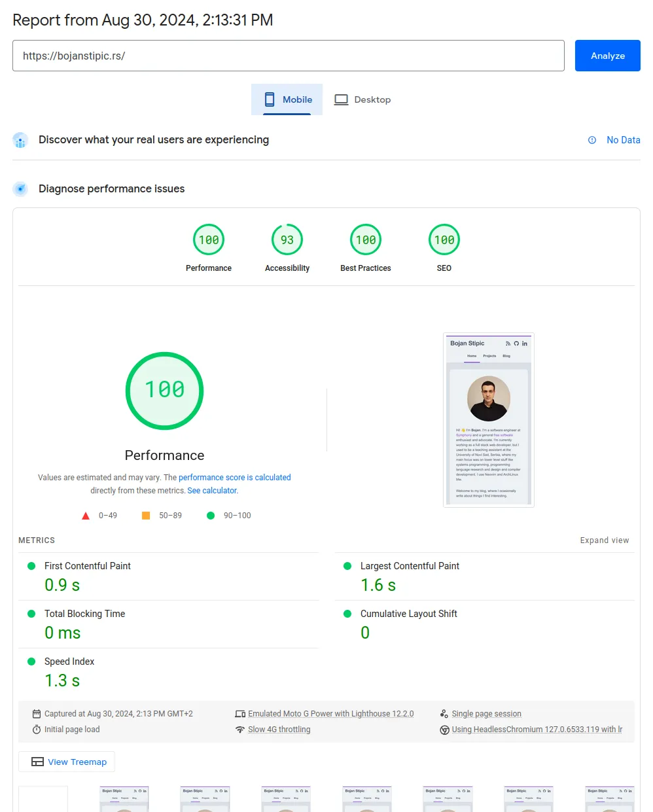This screenshot has width=653, height=812.
Task: Click the calendar icon next to capture date
Action: pos(37,713)
